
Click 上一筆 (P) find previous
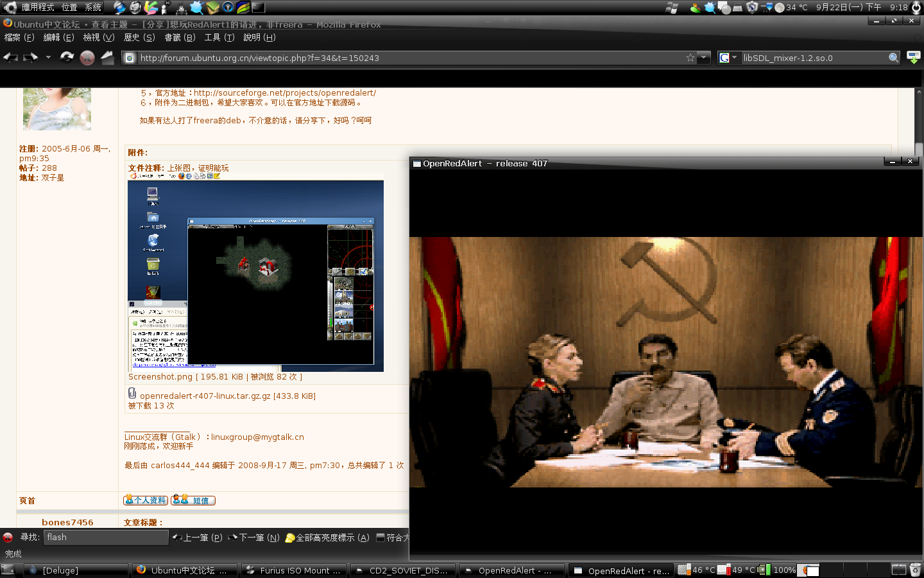pyautogui.click(x=197, y=538)
